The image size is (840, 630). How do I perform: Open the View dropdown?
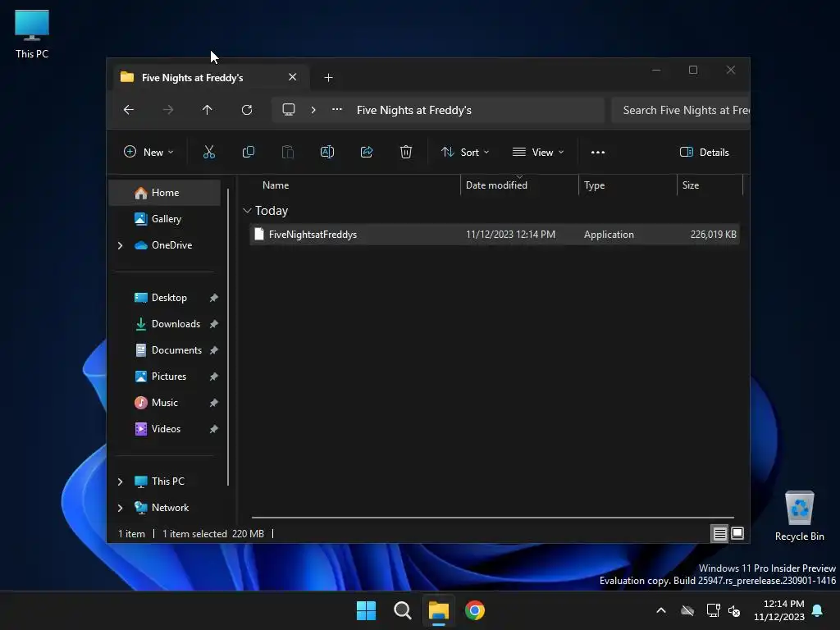538,152
